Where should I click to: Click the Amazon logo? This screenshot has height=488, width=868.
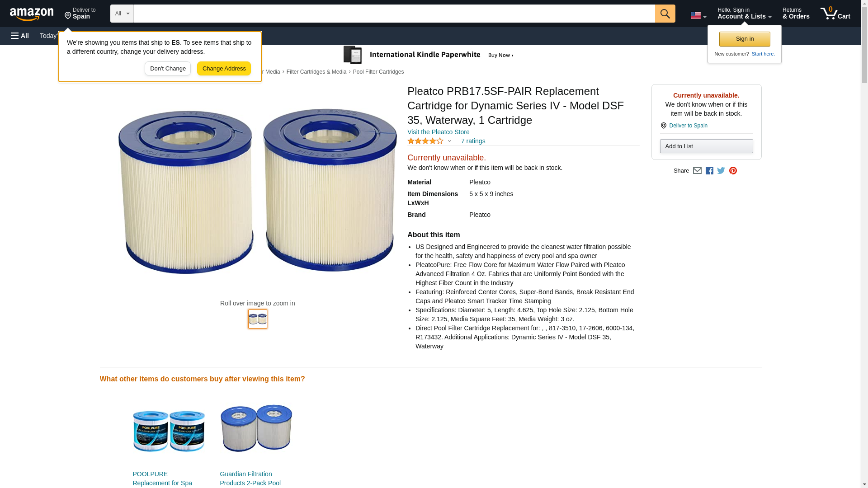pyautogui.click(x=32, y=14)
